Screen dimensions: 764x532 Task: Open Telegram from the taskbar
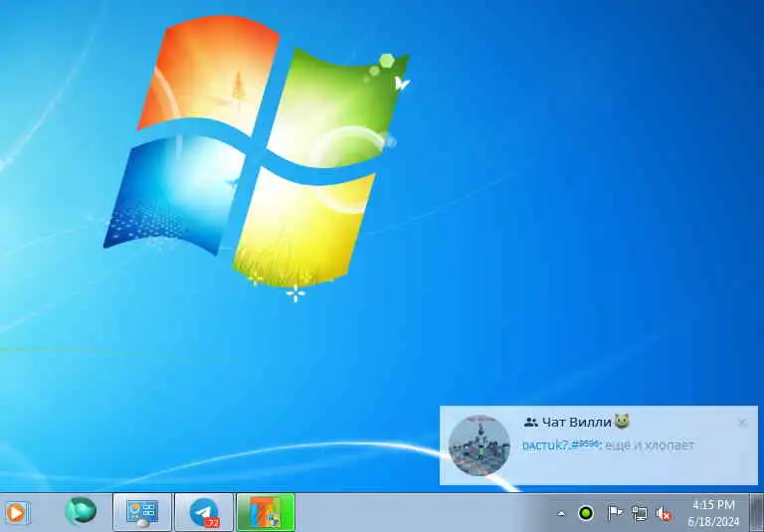[204, 512]
